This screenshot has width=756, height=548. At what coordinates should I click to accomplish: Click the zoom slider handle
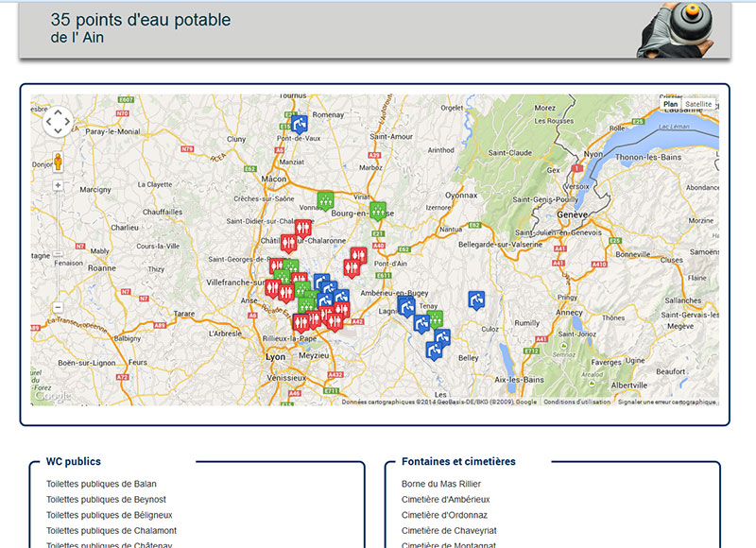[x=58, y=253]
